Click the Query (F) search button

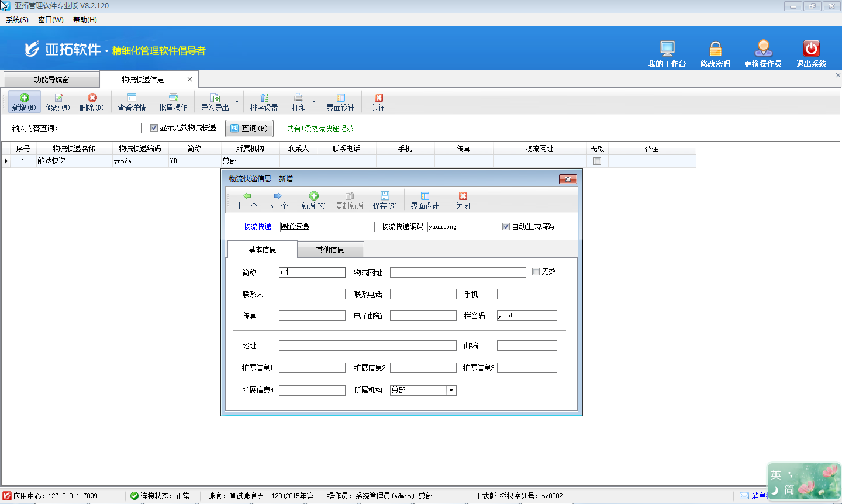249,129
